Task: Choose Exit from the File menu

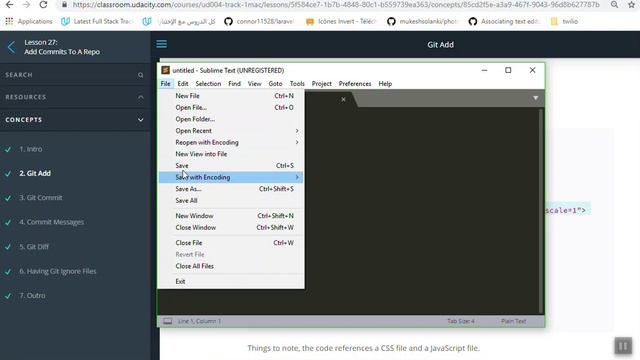Action: coord(231,282)
